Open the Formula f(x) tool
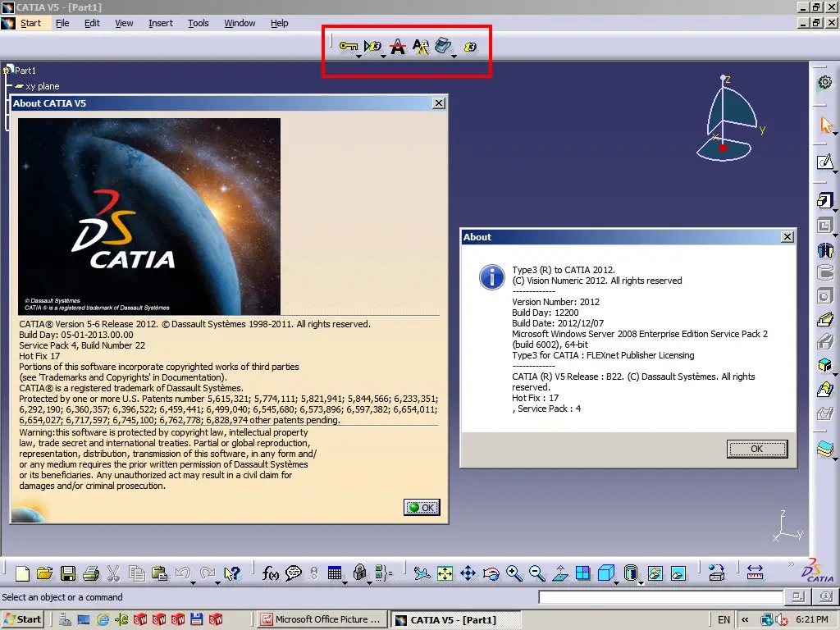The width and height of the screenshot is (840, 630). [271, 573]
